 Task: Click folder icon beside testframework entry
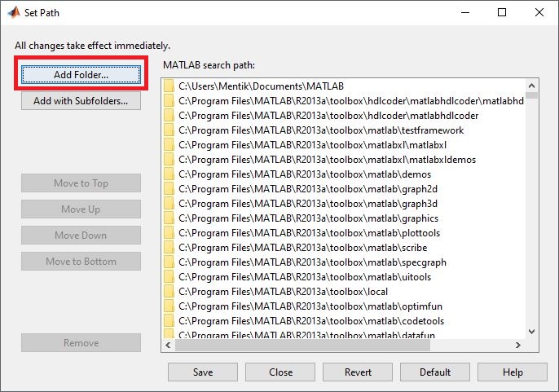[169, 130]
